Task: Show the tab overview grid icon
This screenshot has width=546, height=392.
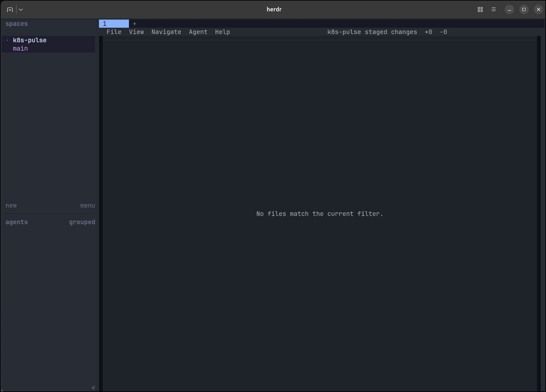Action: (x=480, y=9)
